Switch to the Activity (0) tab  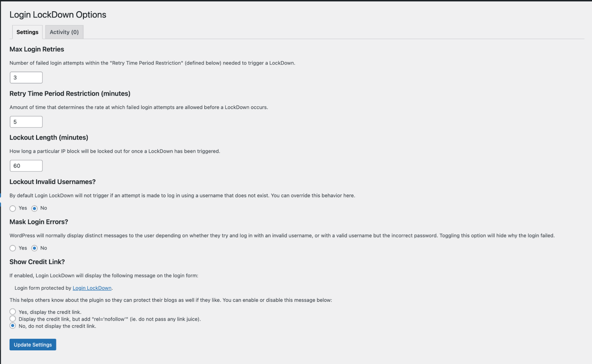click(64, 32)
